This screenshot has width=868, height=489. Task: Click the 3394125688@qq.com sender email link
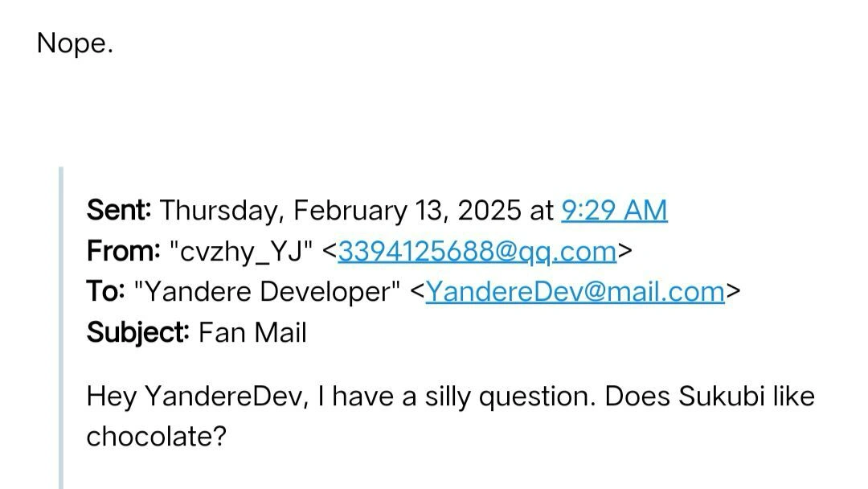477,252
